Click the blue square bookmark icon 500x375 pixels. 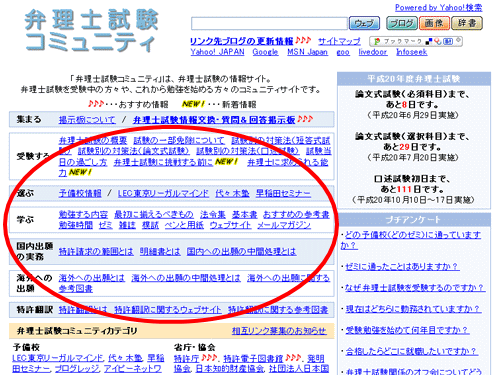click(x=448, y=41)
